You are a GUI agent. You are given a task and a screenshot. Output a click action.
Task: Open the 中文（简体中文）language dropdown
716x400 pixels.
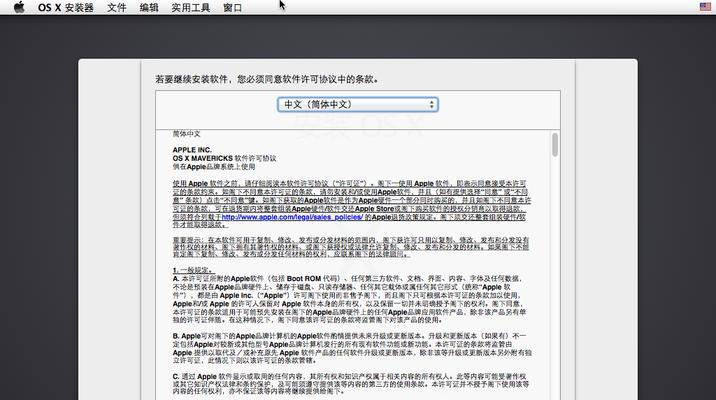(358, 105)
